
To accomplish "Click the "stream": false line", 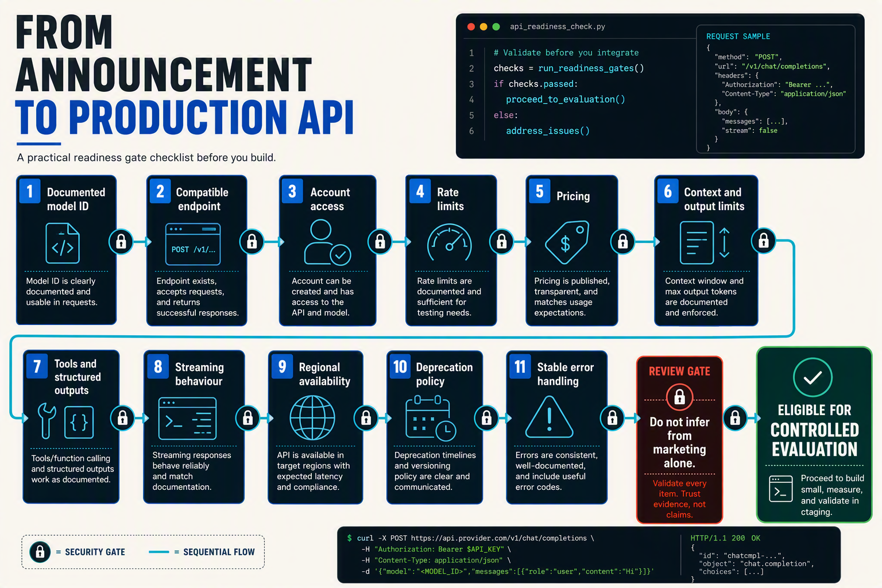I will (x=750, y=131).
